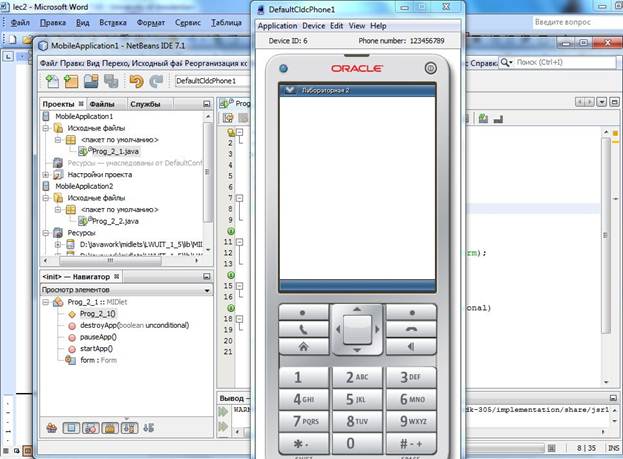This screenshot has height=459, width=623.
Task: Click the sort icon in Navigator bottom bar
Action: pyautogui.click(x=149, y=428)
